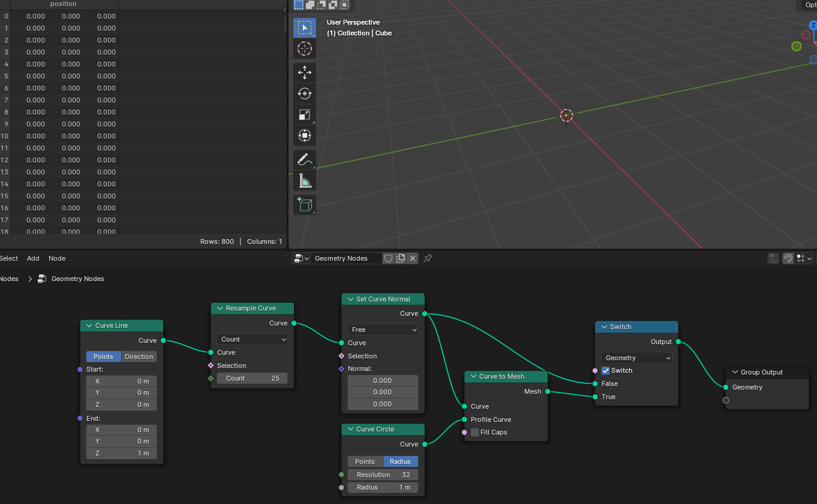Activate the Rotate tool
This screenshot has width=817, height=504.
[305, 93]
